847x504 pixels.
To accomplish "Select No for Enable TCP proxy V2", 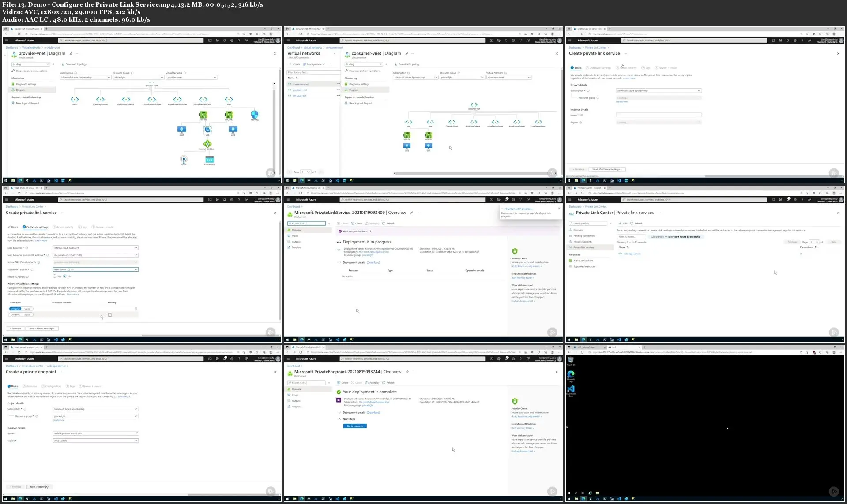I will [x=64, y=276].
